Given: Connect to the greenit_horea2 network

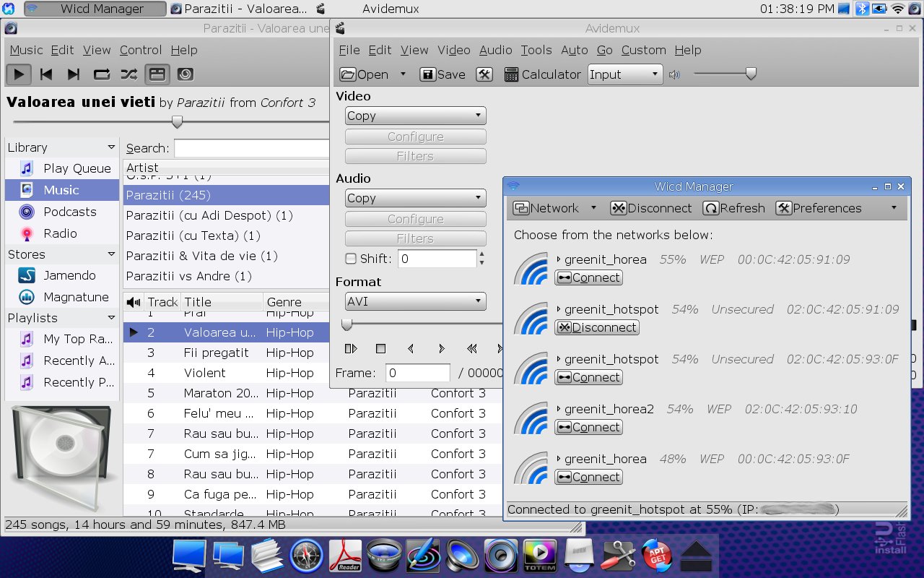Looking at the screenshot, I should tap(588, 427).
